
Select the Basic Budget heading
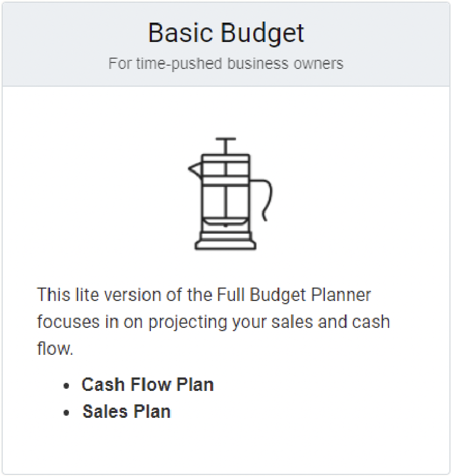click(x=226, y=33)
